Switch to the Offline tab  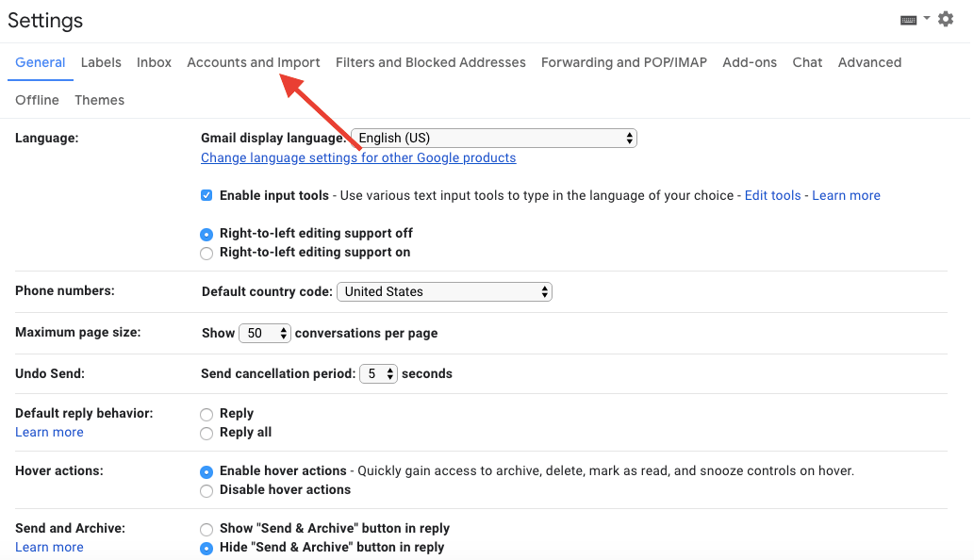[38, 100]
